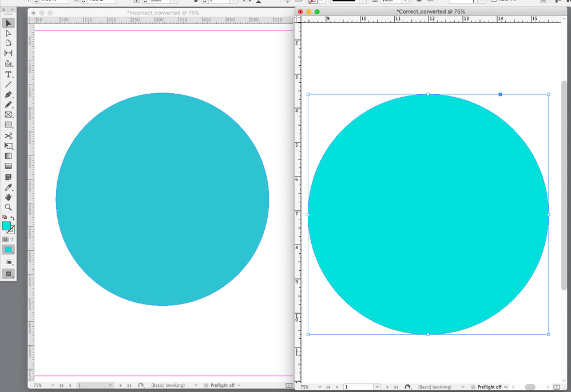
Task: Toggle Formatting Affects Container button
Action: coord(5,239)
